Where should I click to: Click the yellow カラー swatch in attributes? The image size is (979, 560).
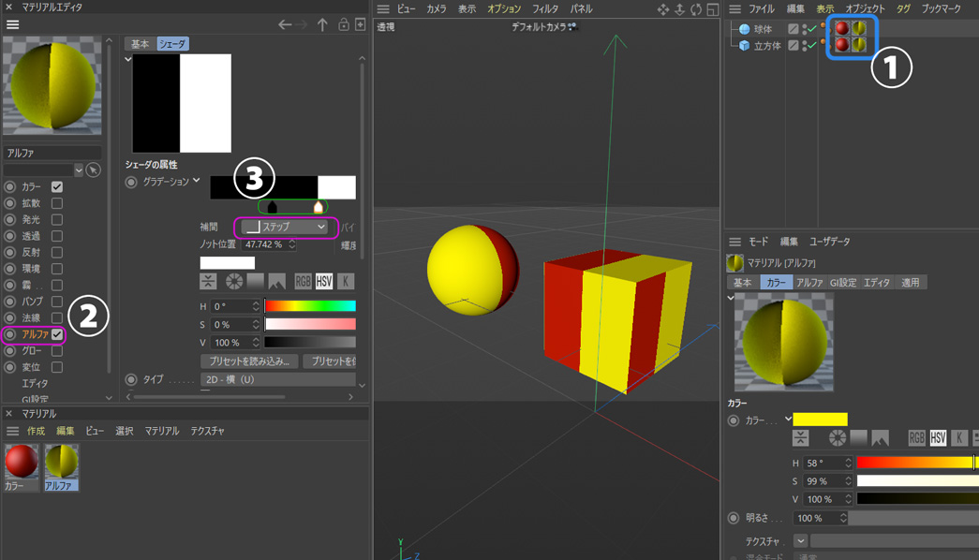[x=820, y=420]
